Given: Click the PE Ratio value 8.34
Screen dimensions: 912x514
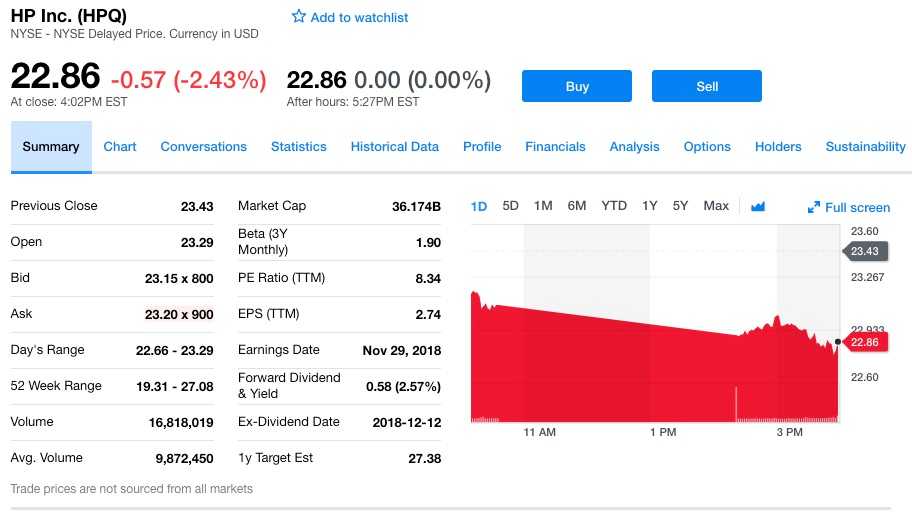Looking at the screenshot, I should point(428,279).
